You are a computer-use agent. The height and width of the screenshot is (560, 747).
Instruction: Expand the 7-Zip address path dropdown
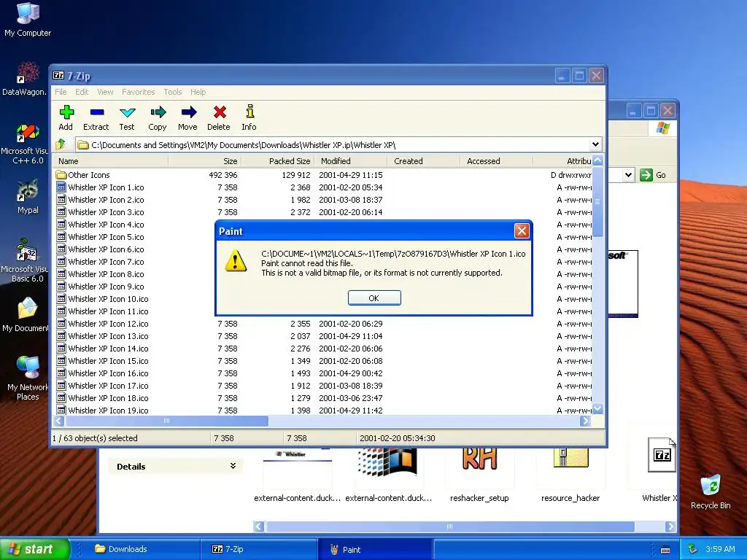tap(595, 144)
